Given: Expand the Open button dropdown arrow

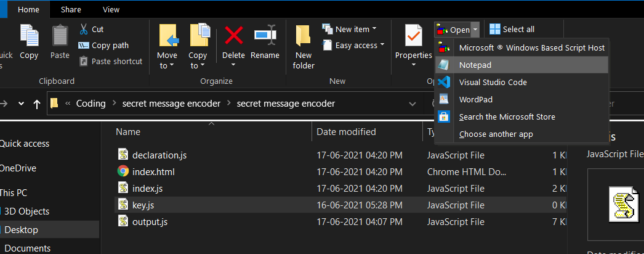Looking at the screenshot, I should (475, 30).
